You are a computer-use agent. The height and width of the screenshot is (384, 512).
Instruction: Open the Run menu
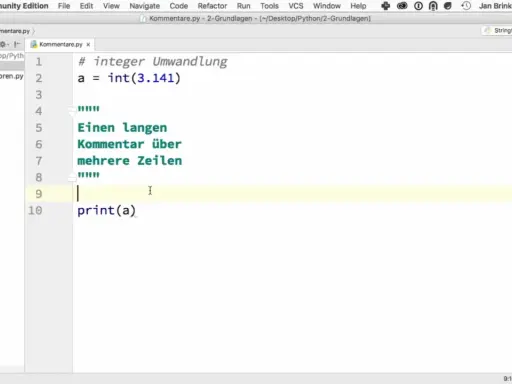coord(243,6)
